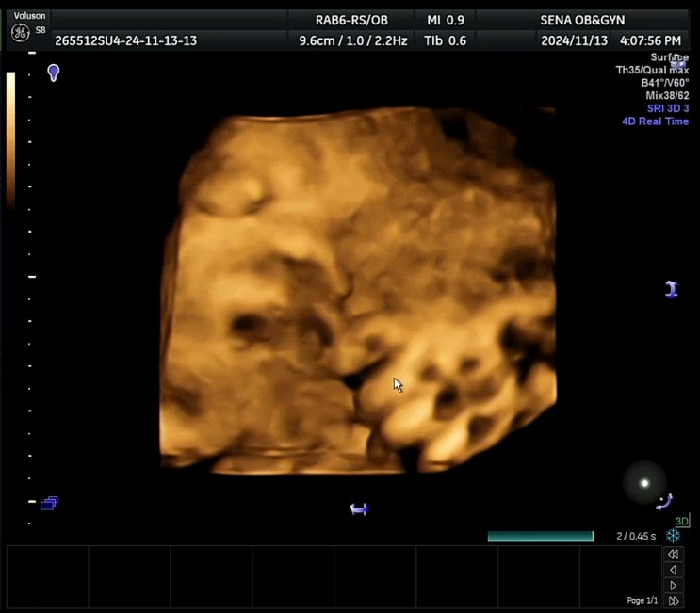The image size is (700, 613).
Task: Click the teal cine progress bar
Action: coord(540,537)
